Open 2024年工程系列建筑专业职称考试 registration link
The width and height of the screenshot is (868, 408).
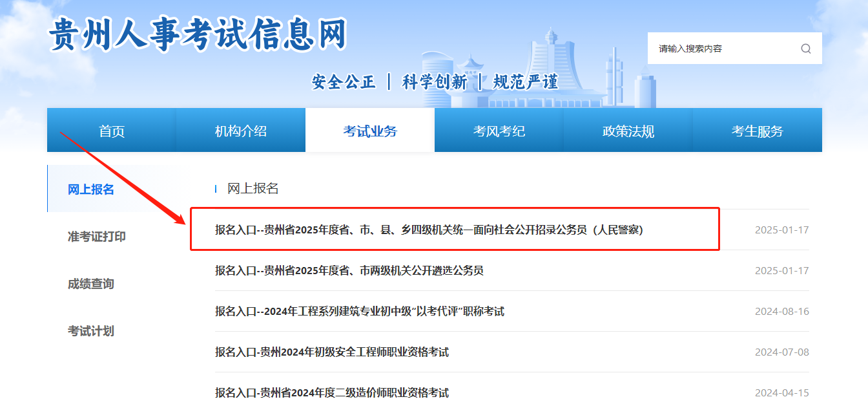pyautogui.click(x=360, y=311)
